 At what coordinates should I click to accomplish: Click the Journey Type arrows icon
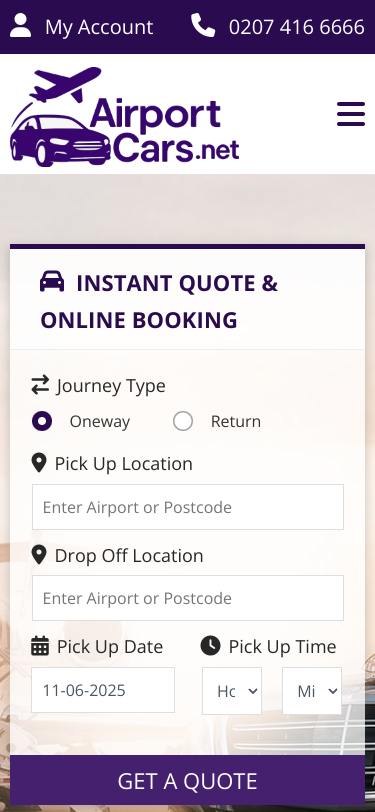[x=40, y=385]
